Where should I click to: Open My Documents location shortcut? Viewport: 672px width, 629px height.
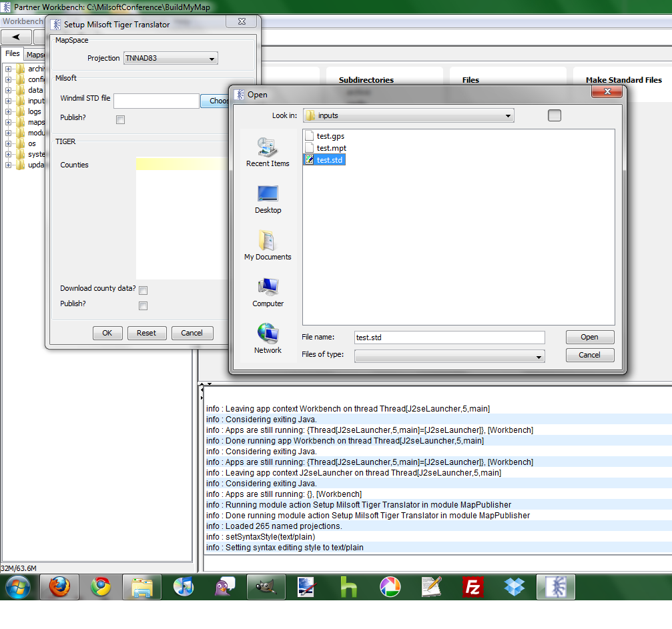[268, 245]
